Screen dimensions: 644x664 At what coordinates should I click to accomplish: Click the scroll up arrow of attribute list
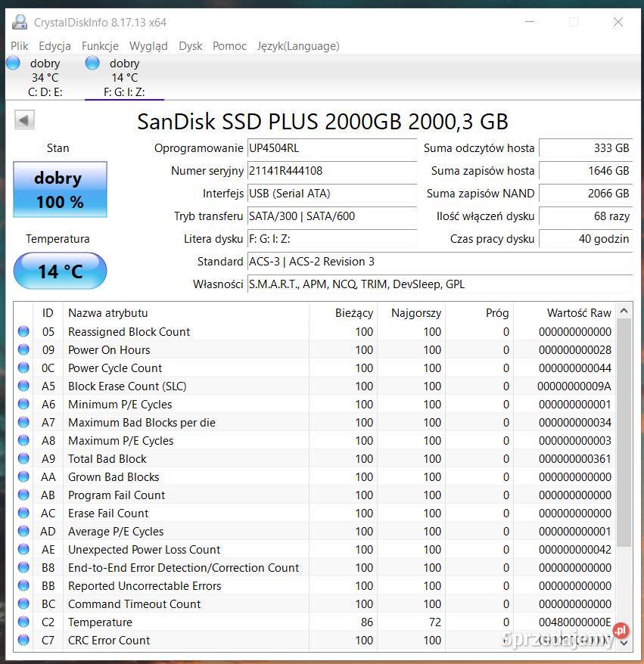[624, 311]
